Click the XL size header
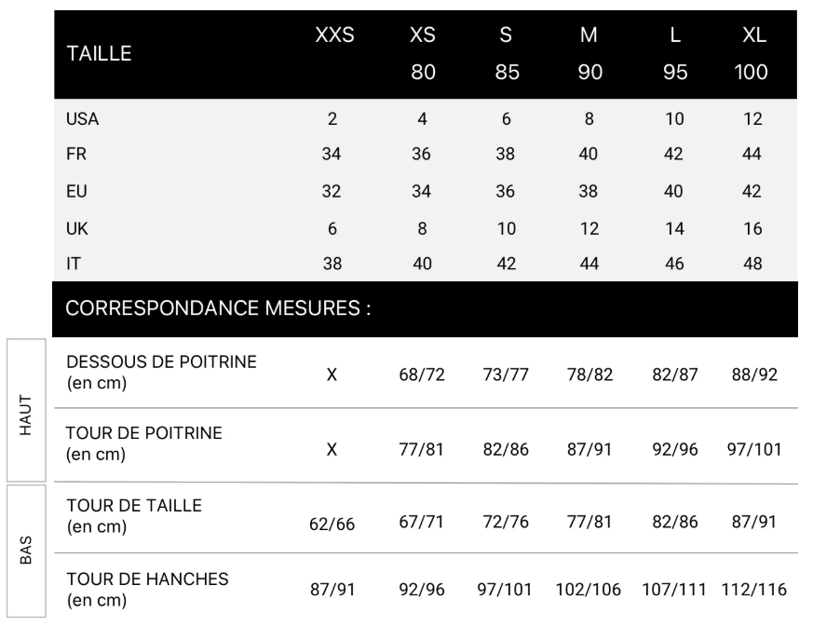This screenshot has width=840, height=627. (x=753, y=37)
